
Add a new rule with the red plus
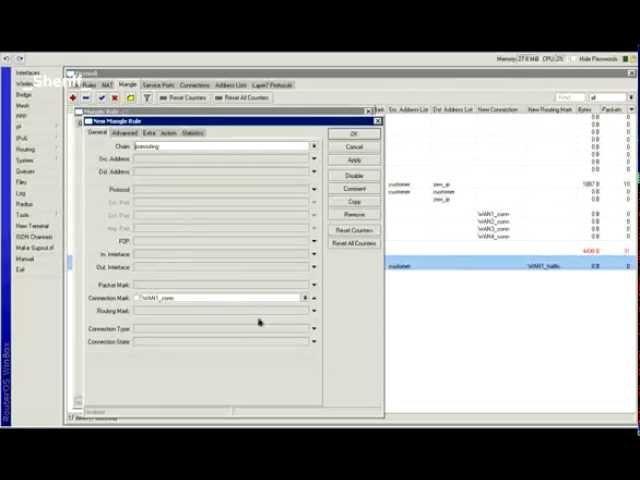[x=73, y=98]
